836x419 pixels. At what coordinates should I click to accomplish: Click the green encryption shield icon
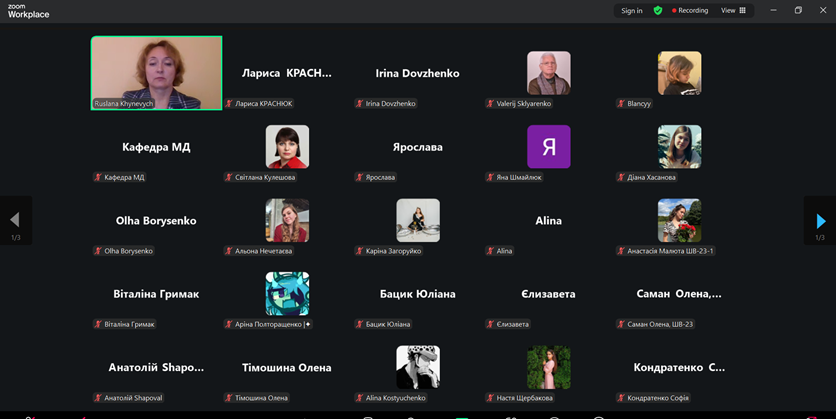click(x=658, y=11)
